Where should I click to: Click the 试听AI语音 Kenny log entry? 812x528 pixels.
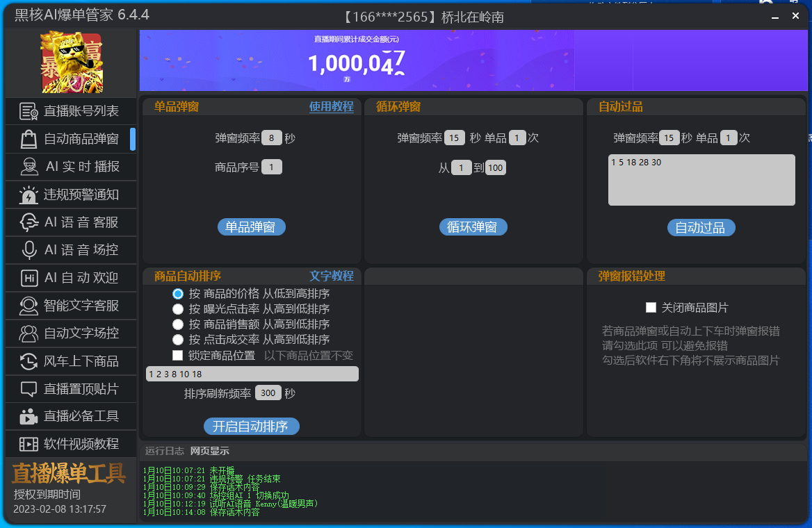pos(230,504)
